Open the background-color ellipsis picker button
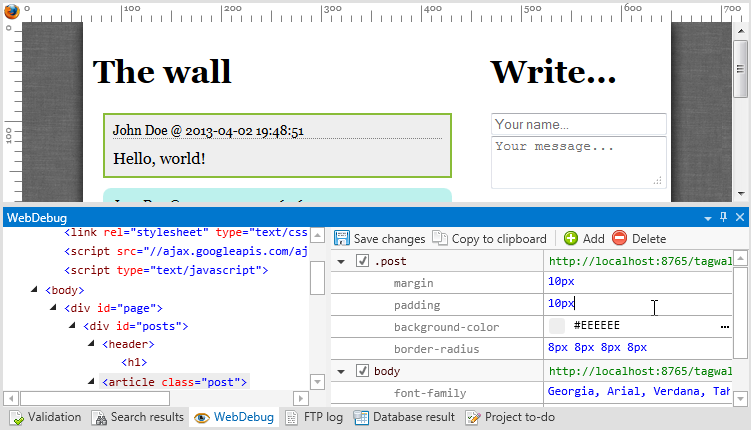 [x=725, y=327]
